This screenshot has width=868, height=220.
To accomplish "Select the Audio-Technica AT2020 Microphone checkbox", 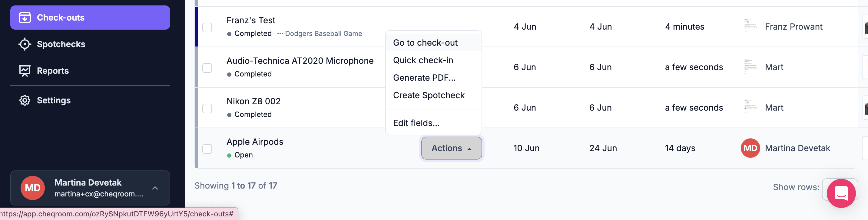I will point(207,68).
